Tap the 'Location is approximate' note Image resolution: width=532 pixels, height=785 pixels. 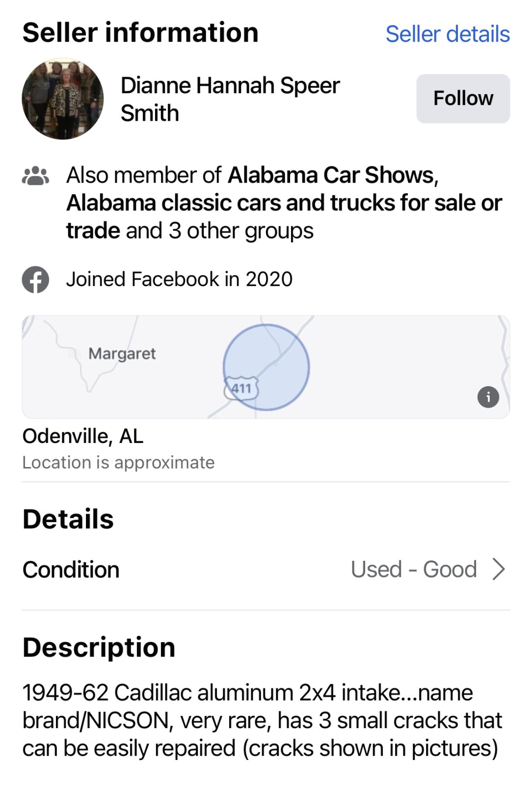[118, 463]
